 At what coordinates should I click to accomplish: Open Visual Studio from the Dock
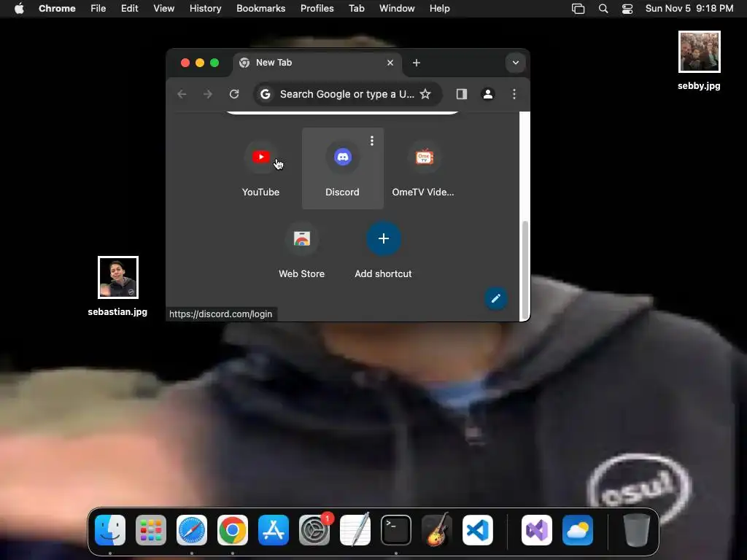coord(537,530)
